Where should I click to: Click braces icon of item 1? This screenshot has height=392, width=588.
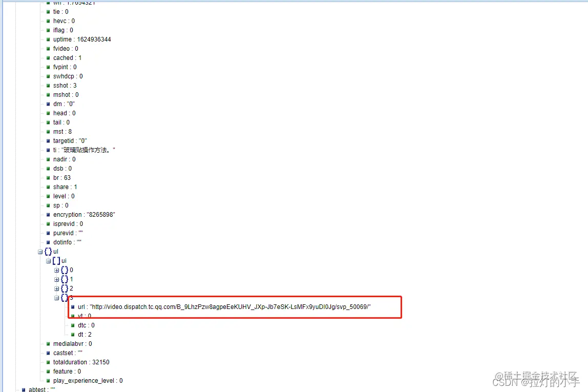click(x=65, y=279)
